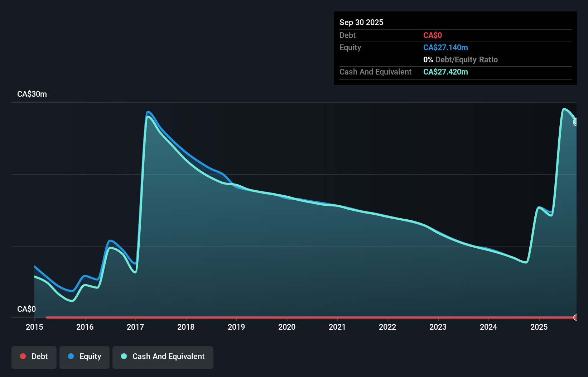Click the chart peak in 2017
Image resolution: width=588 pixels, height=377 pixels.
(148, 112)
